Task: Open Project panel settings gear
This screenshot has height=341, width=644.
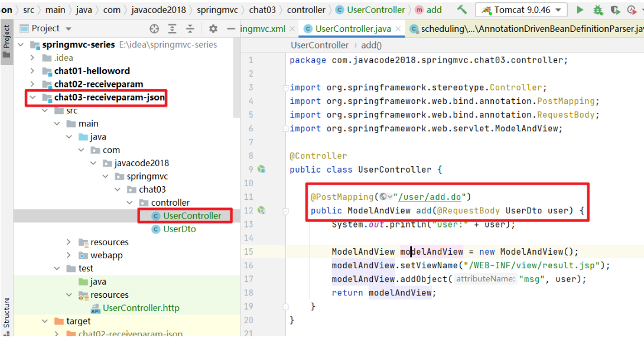Action: point(213,28)
